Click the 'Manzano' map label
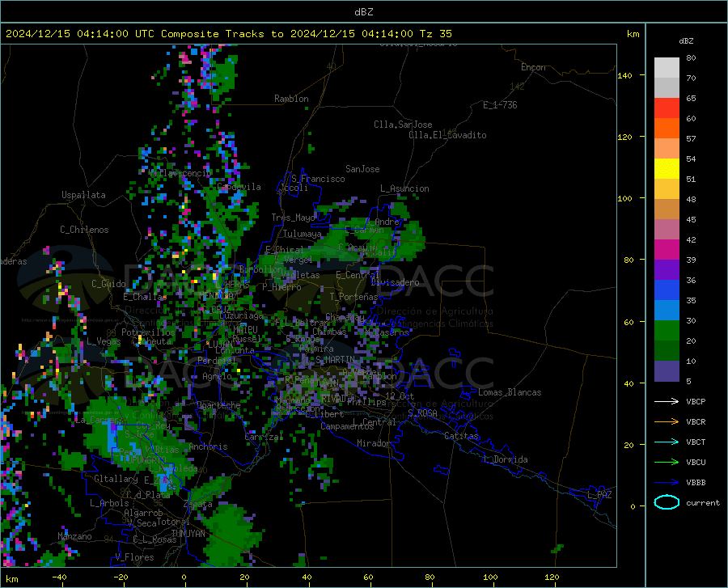 pos(74,536)
